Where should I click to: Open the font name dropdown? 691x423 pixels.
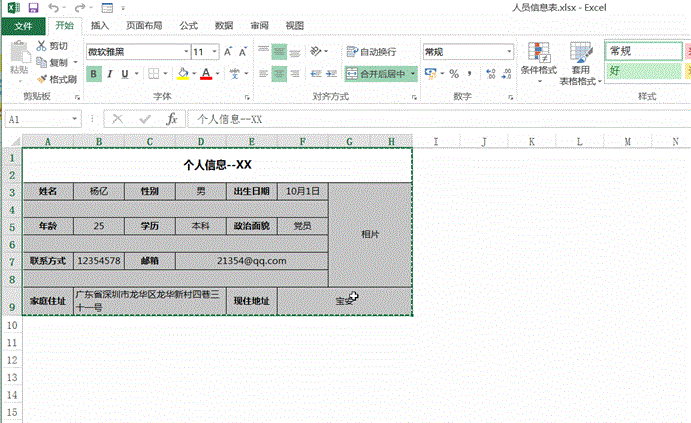pos(185,52)
